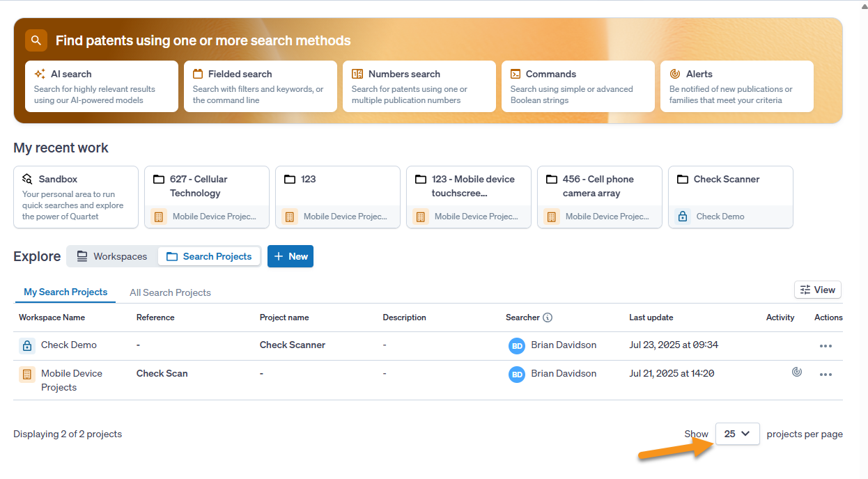Open the View settings button

(x=818, y=290)
